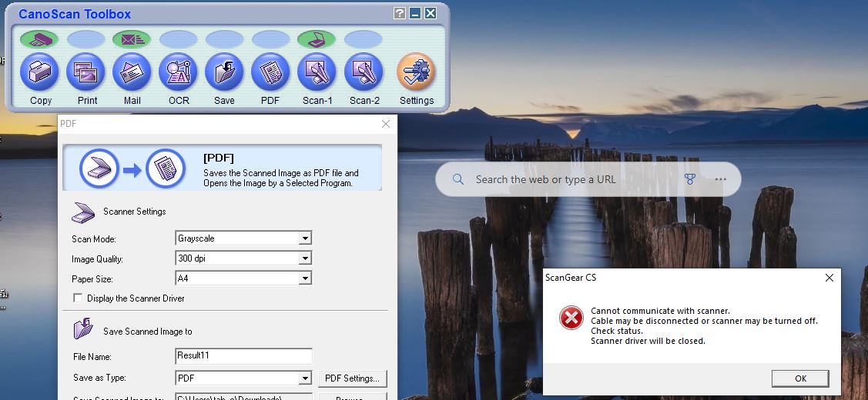
Task: Open the PDF scan tool in the toolbox
Action: pyautogui.click(x=270, y=72)
